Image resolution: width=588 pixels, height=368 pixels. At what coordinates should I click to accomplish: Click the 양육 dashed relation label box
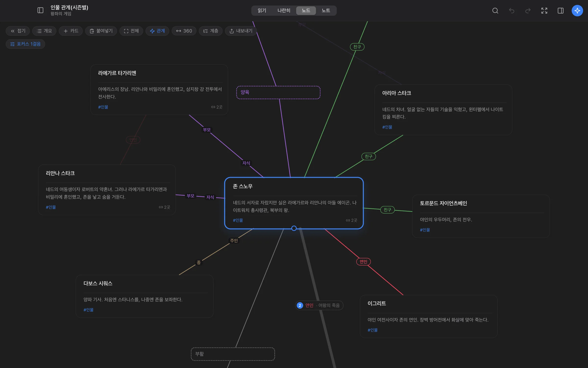point(278,92)
